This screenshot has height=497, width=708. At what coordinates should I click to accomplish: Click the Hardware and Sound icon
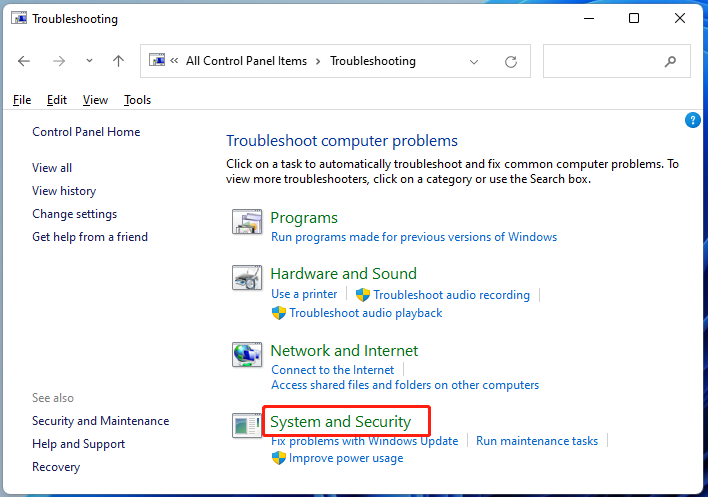(x=247, y=278)
